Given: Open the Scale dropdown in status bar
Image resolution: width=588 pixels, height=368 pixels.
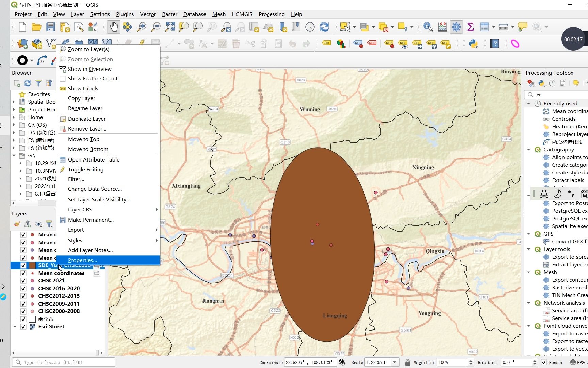Looking at the screenshot, I should pos(395,362).
